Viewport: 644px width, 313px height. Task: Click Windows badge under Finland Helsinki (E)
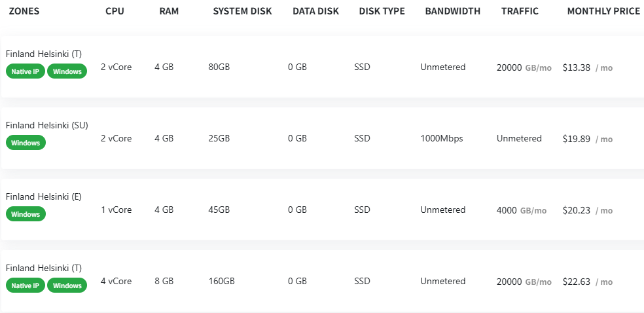[26, 214]
